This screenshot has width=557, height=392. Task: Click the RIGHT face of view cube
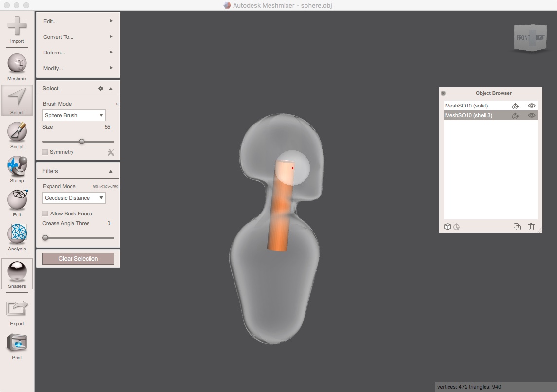[x=539, y=37]
